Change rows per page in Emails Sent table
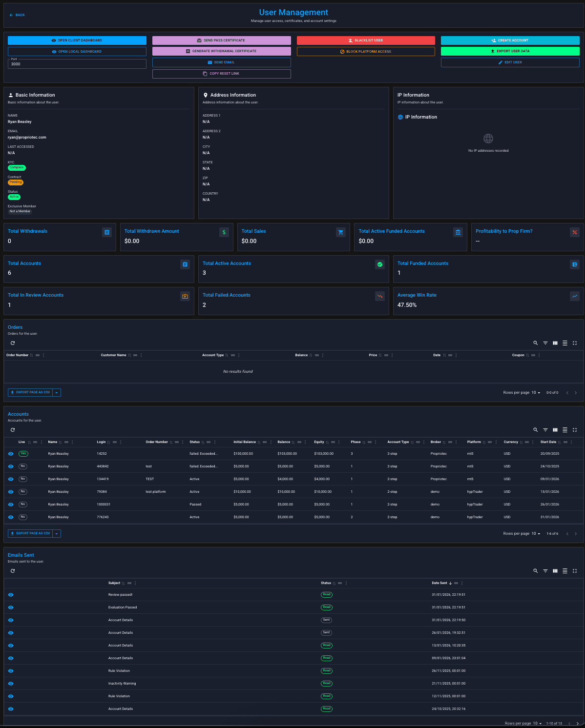The image size is (585, 728). pos(538,724)
